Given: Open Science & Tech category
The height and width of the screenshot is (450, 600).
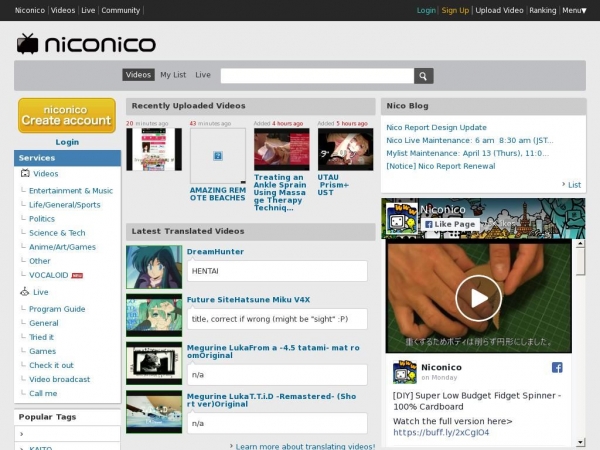Looking at the screenshot, I should pyautogui.click(x=57, y=233).
